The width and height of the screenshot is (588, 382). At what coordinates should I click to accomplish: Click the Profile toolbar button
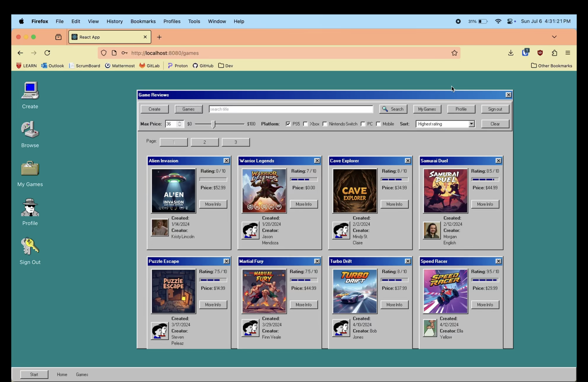click(x=461, y=109)
